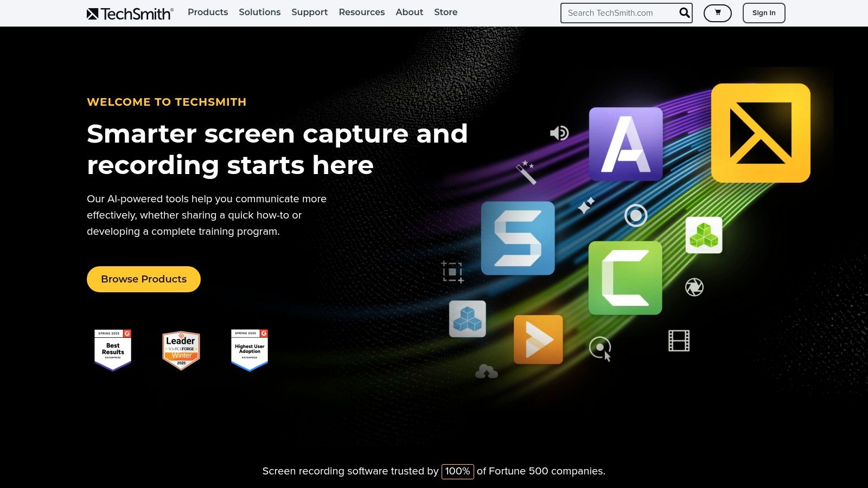This screenshot has width=868, height=488.
Task: Open the Solutions dropdown menu
Action: tap(260, 12)
